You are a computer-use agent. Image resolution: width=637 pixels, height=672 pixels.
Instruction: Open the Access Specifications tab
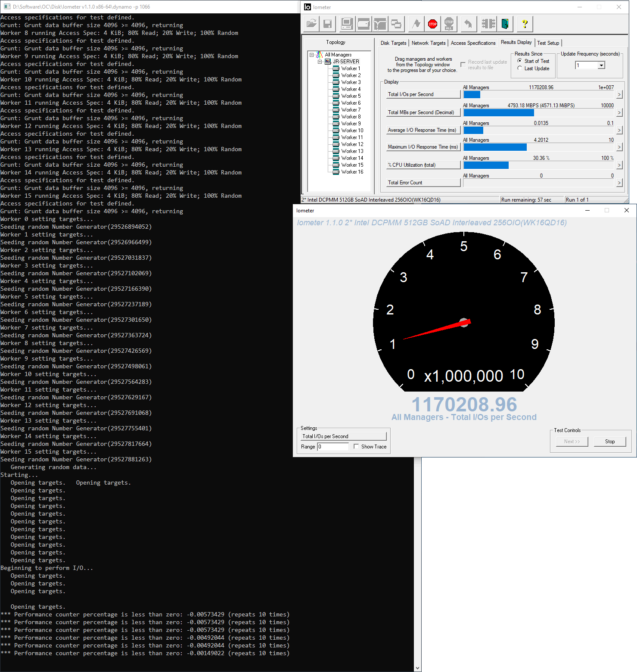[x=473, y=43]
